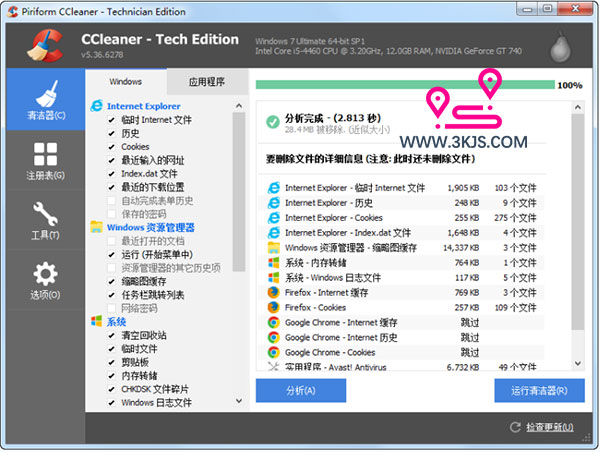Click the CCleaner logo in the header
600x452 pixels.
[x=45, y=46]
